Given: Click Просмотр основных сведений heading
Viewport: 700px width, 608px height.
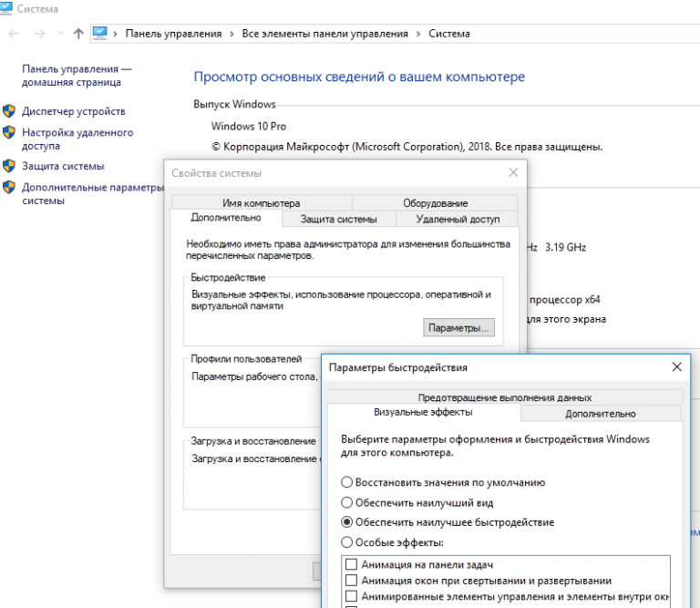Looking at the screenshot, I should pos(359,77).
